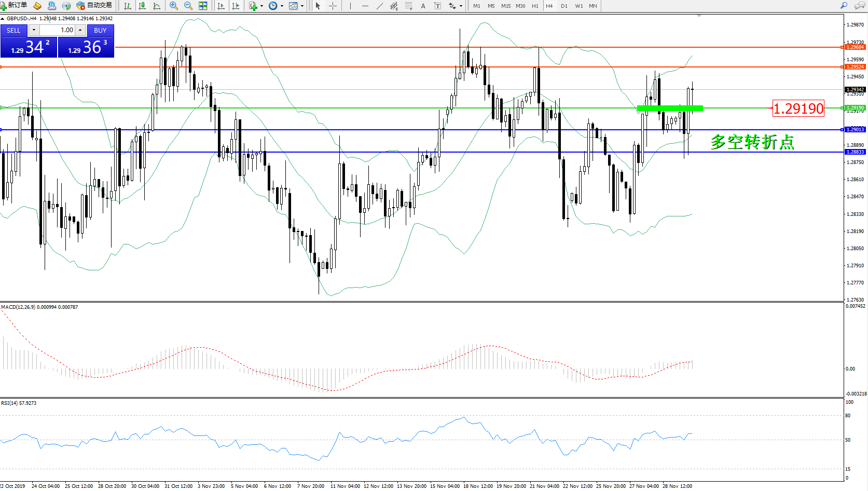Open the tile windows grid icon

pyautogui.click(x=203, y=6)
